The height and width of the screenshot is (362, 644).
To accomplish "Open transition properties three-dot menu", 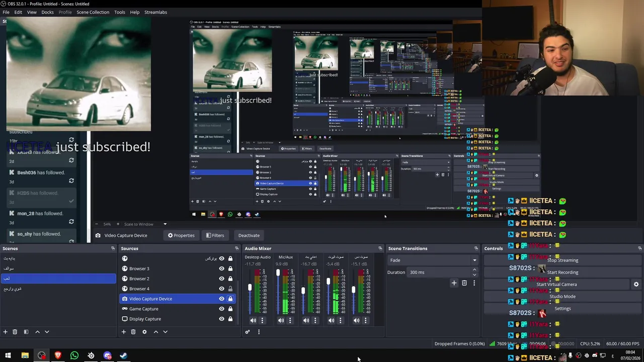I will point(474,283).
